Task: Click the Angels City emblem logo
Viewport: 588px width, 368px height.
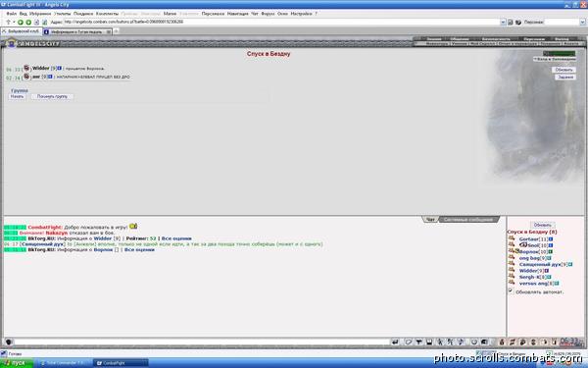Action: tap(11, 43)
